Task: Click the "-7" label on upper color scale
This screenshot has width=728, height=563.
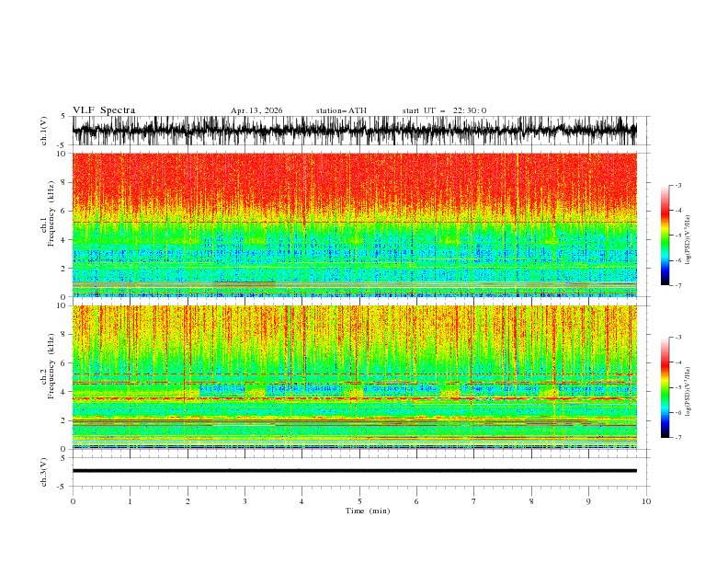Action: tap(677, 285)
